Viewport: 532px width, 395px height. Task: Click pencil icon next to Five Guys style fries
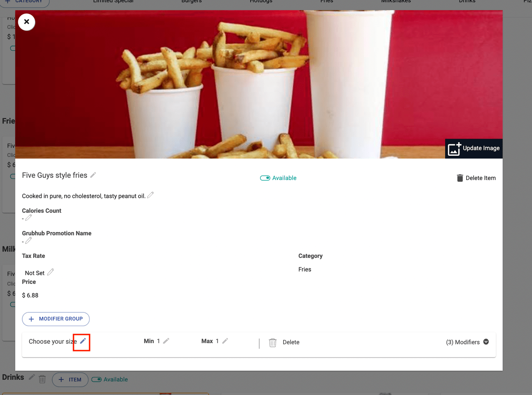coord(93,175)
